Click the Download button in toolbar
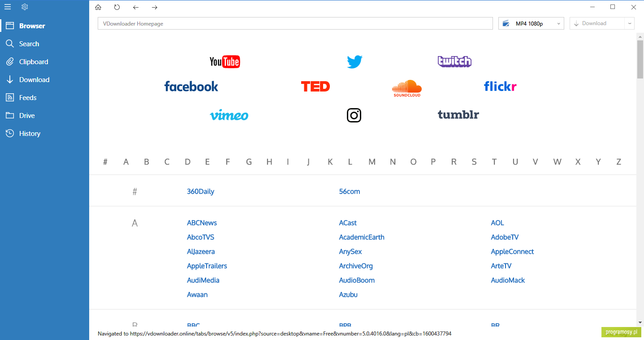Viewport: 644px width, 340px height. (597, 23)
